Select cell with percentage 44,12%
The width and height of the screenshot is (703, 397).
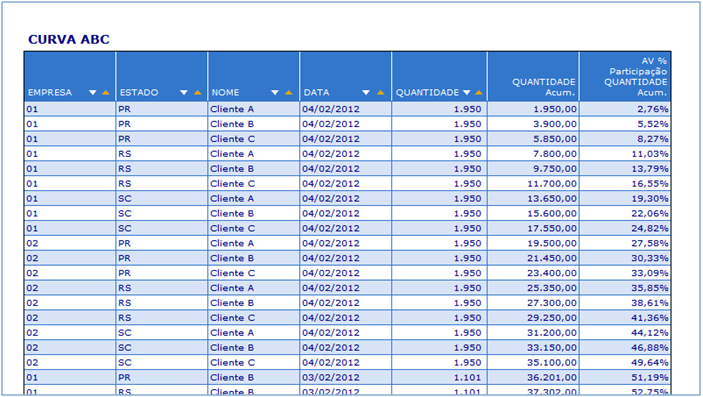(625, 332)
